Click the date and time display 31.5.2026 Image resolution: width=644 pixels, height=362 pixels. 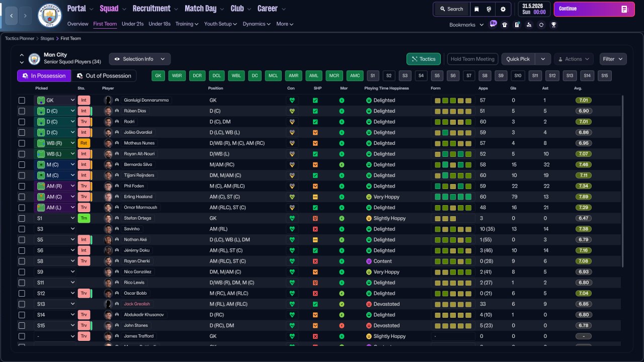[x=534, y=9]
